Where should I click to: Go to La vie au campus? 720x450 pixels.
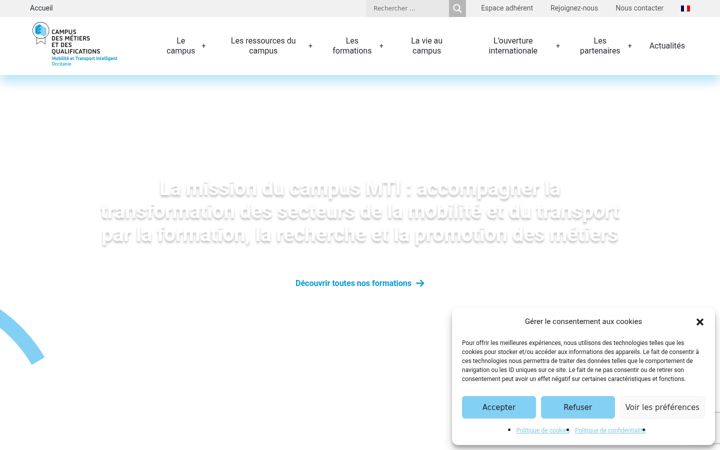pyautogui.click(x=427, y=46)
